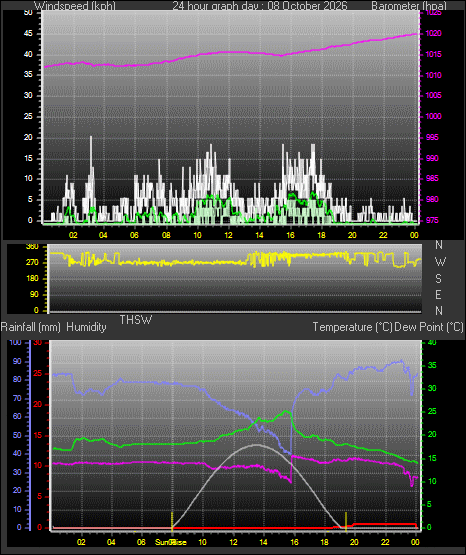Select the Dew Point (°C) label

click(429, 327)
